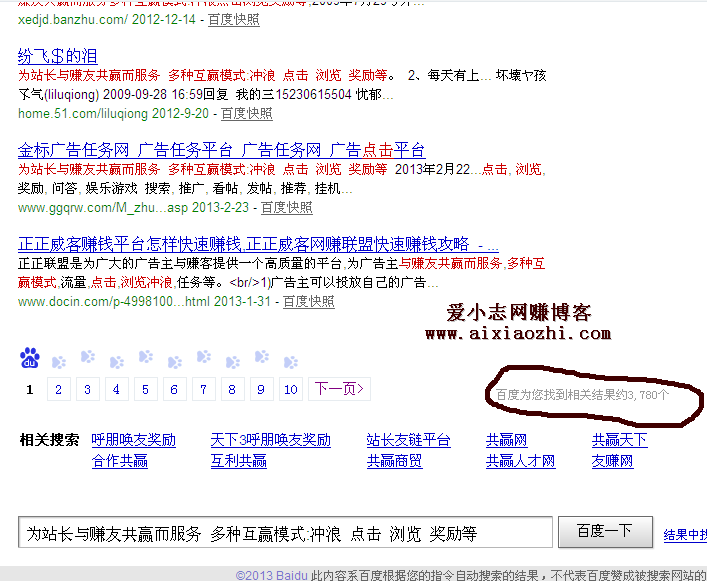This screenshot has width=707, height=581.
Task: Open the 正正威客赚钱平台 result title
Action: 258,244
